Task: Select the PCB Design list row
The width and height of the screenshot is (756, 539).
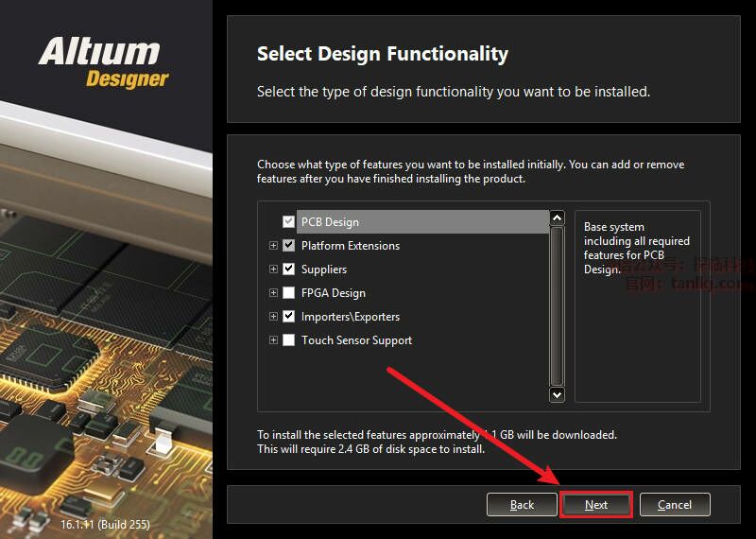Action: click(422, 222)
